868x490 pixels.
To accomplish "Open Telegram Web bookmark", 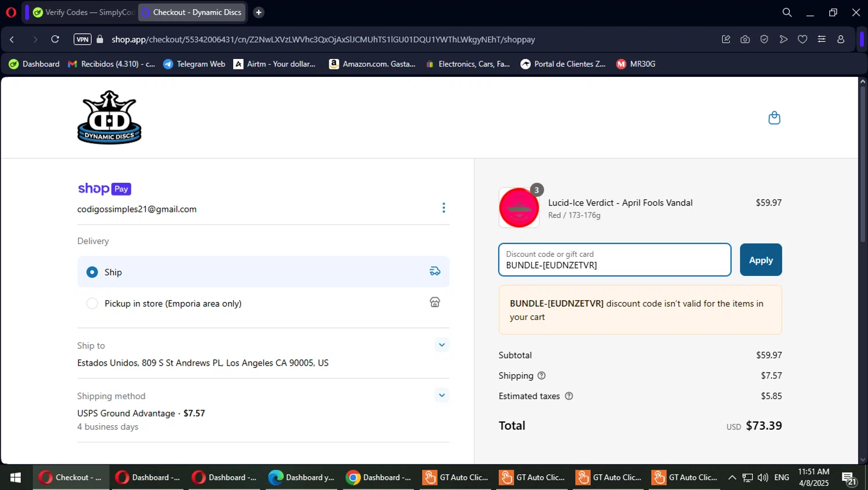I will point(194,64).
